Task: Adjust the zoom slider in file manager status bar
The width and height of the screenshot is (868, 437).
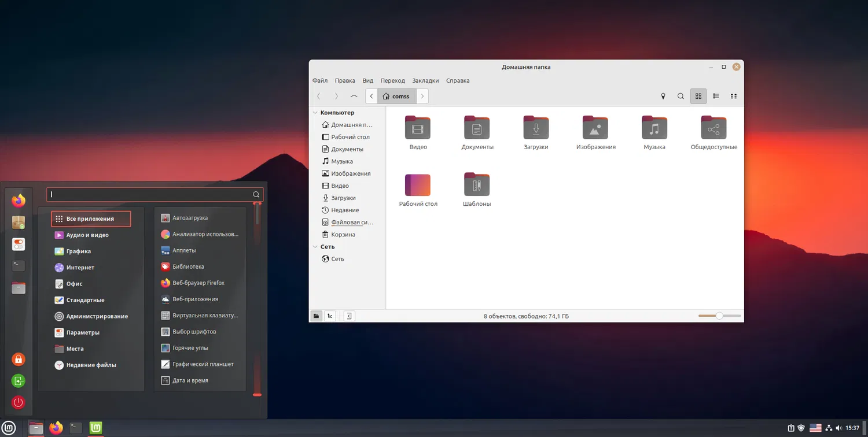Action: pos(719,316)
